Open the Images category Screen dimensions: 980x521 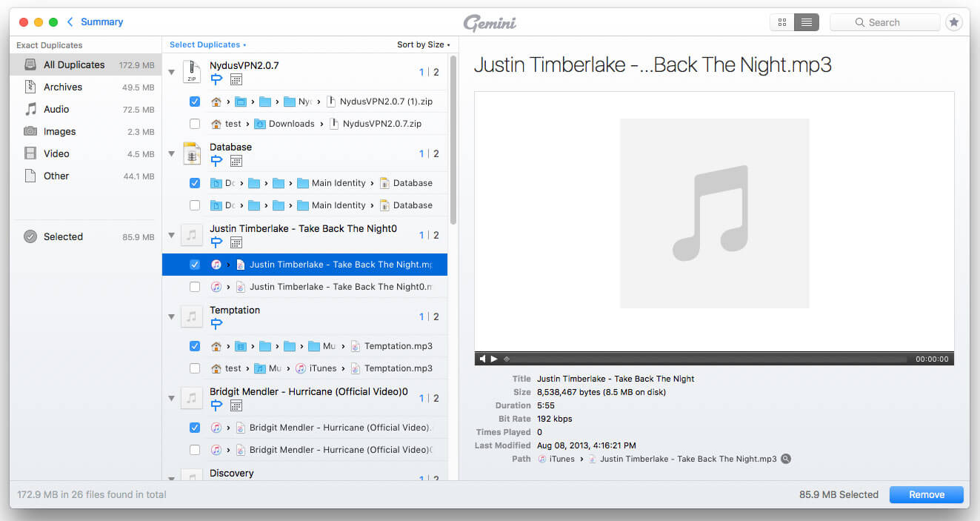tap(86, 131)
